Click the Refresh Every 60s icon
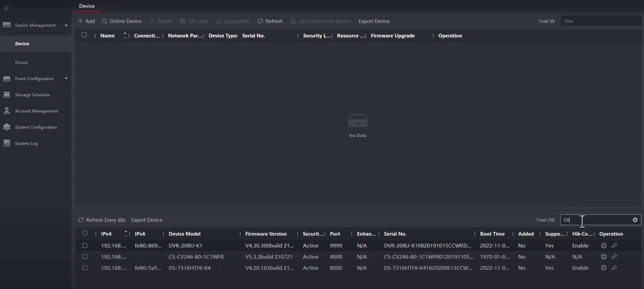This screenshot has height=289, width=644. 81,220
